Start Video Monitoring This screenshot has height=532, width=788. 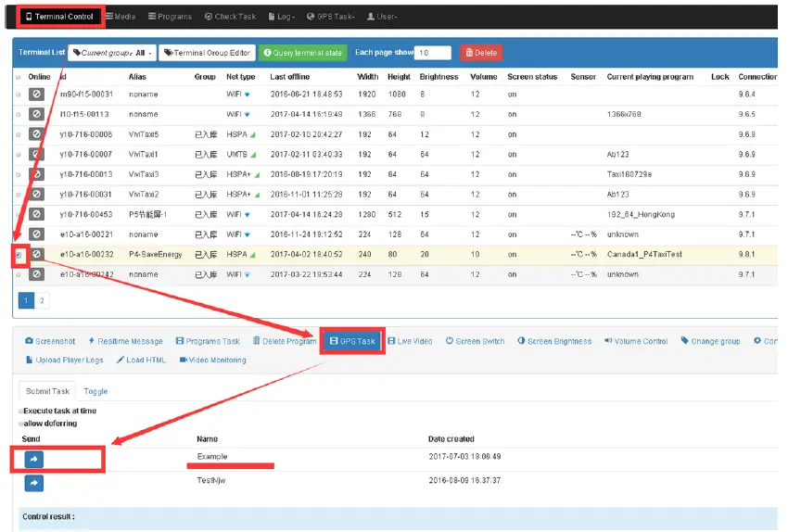point(213,360)
